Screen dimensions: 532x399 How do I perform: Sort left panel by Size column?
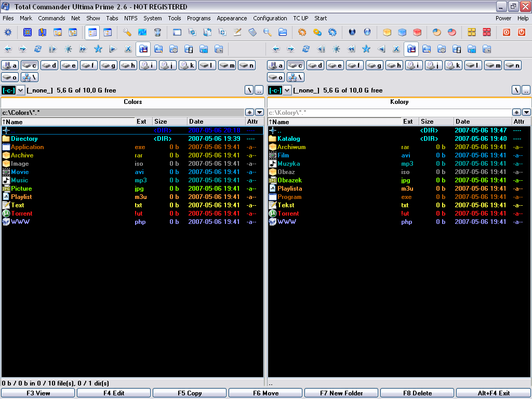coord(170,122)
